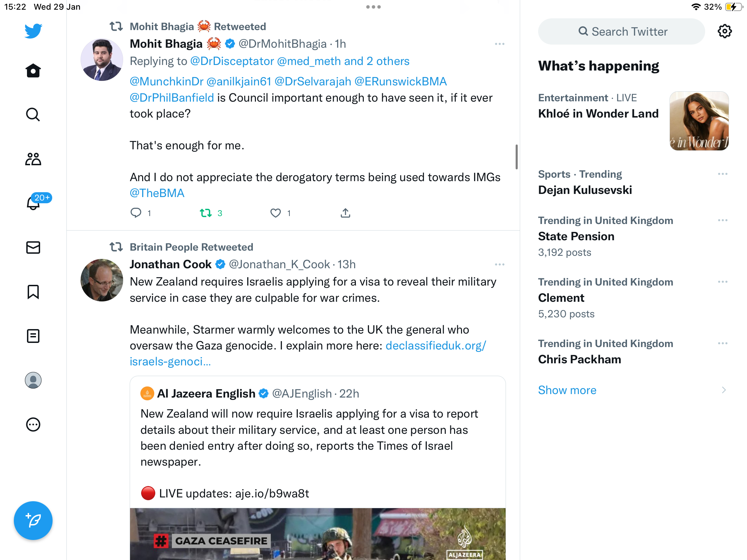Open the Home feed icon
The height and width of the screenshot is (560, 747).
coord(33,71)
